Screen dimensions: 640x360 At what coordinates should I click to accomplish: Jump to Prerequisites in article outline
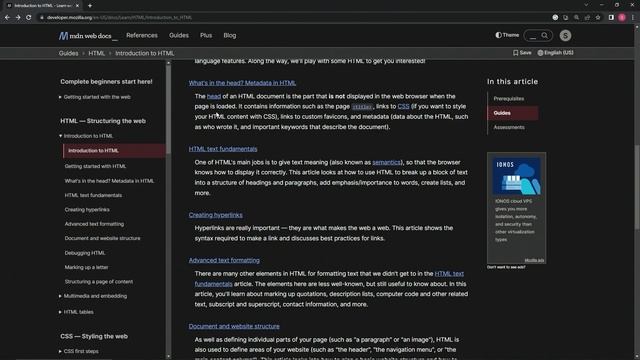509,99
